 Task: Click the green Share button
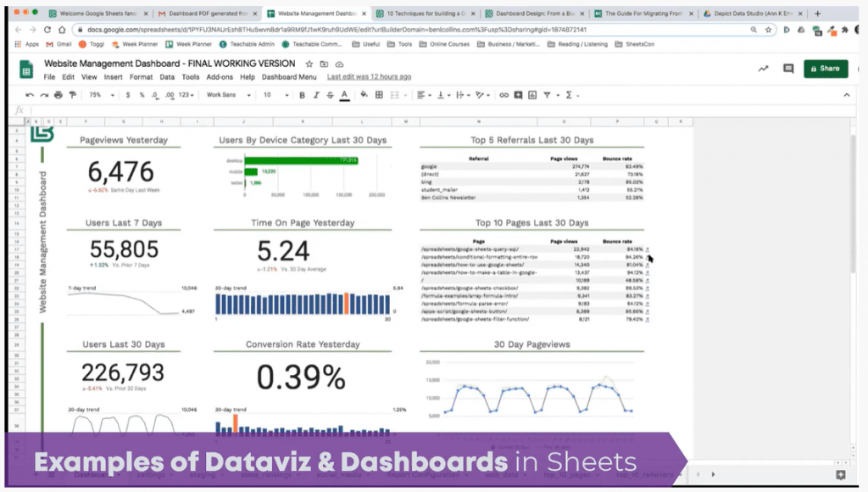tap(825, 69)
